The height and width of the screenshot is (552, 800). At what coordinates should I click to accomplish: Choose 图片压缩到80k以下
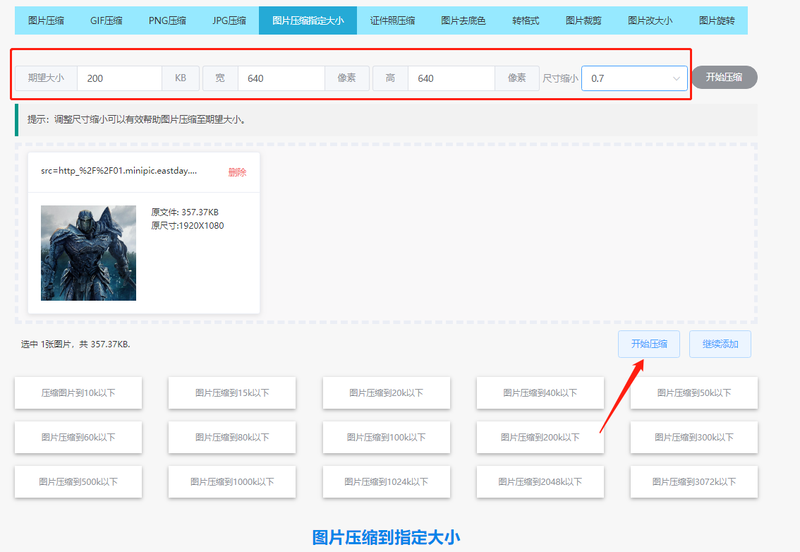coord(232,437)
